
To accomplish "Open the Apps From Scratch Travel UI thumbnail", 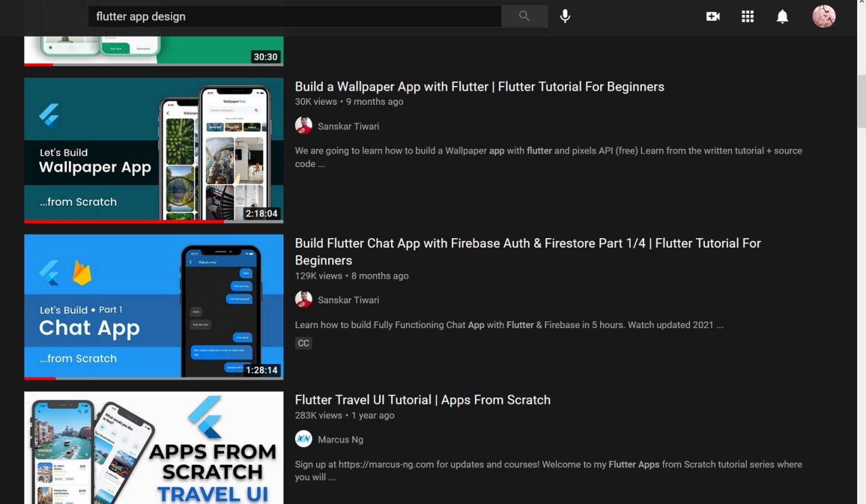I will 154,448.
